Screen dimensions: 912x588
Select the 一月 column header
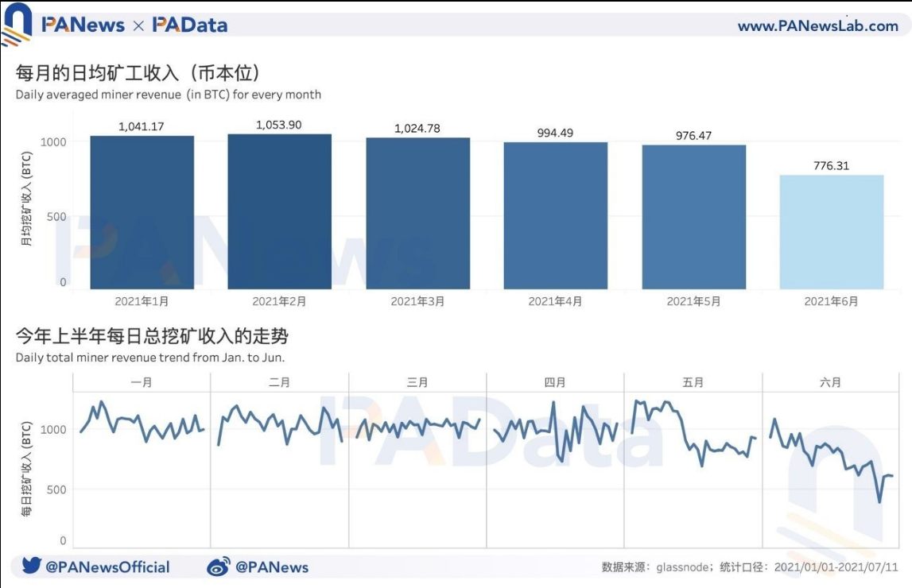coord(142,382)
